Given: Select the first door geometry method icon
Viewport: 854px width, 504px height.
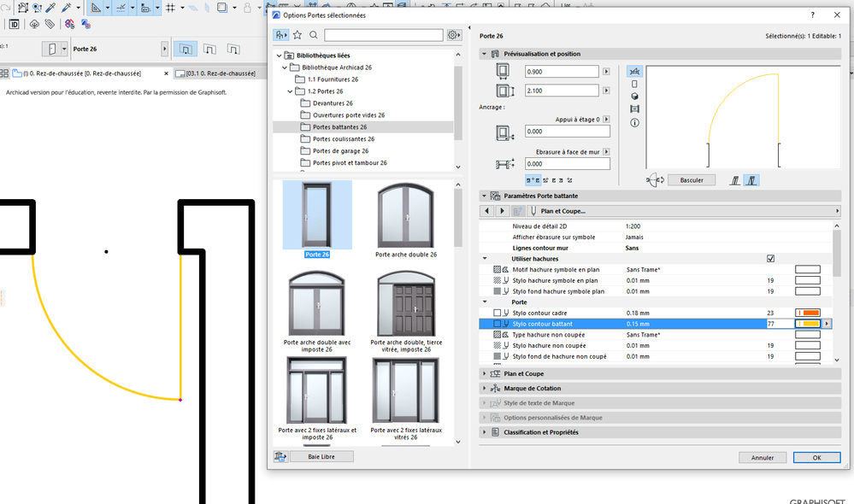Looking at the screenshot, I should tap(186, 49).
